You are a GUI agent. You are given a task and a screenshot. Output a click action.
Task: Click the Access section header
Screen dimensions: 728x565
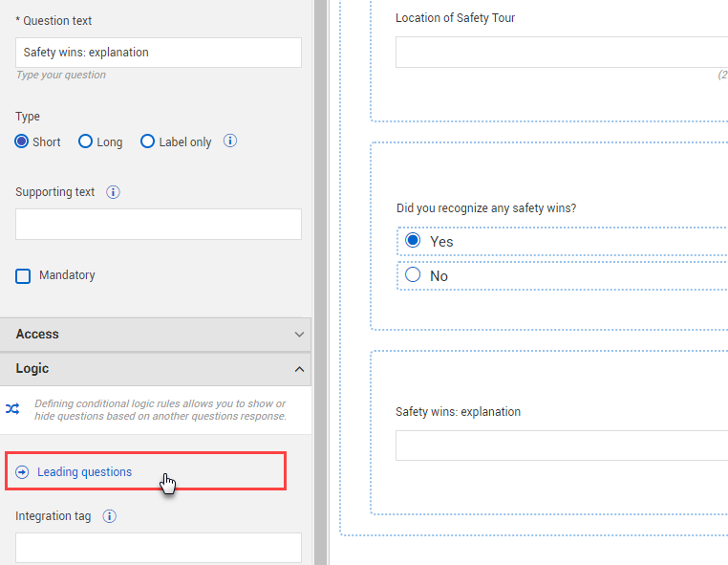[143, 335]
